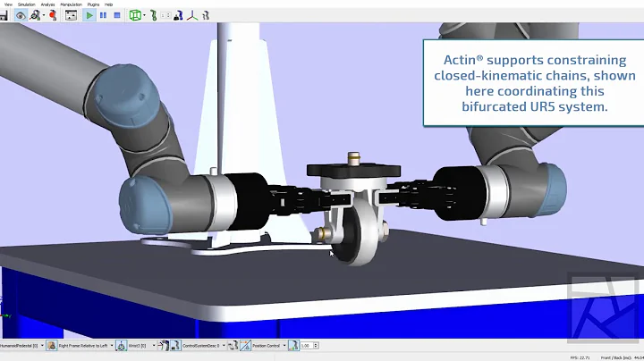Open the Simulation menu
Viewport: 644px width, 361px height.
tap(26, 4)
